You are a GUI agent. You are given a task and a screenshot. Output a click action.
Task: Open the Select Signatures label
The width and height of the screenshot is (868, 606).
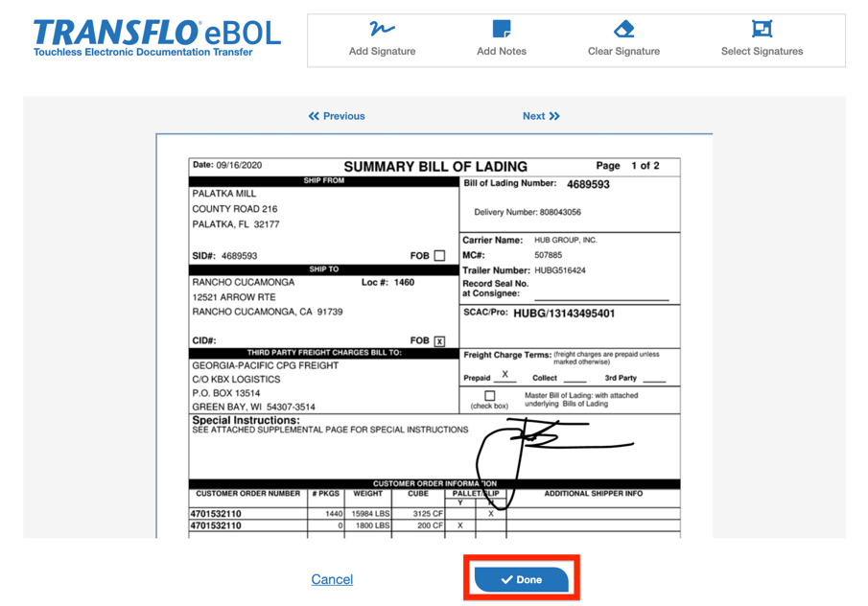(762, 51)
